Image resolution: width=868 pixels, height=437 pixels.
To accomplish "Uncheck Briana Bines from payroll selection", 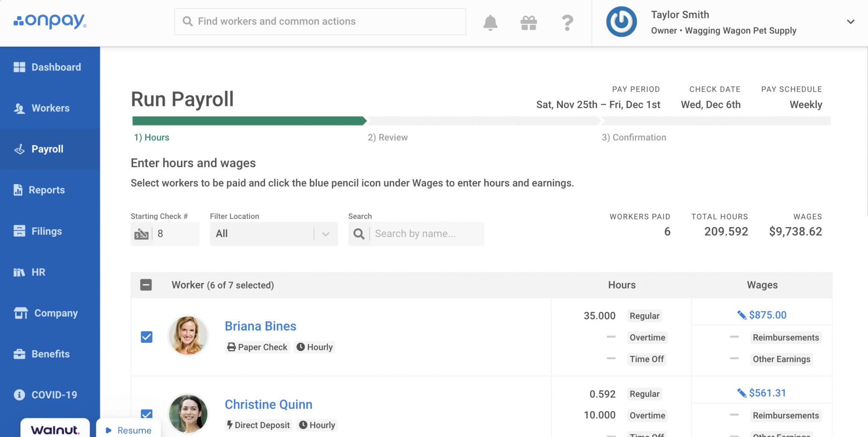I will point(146,336).
